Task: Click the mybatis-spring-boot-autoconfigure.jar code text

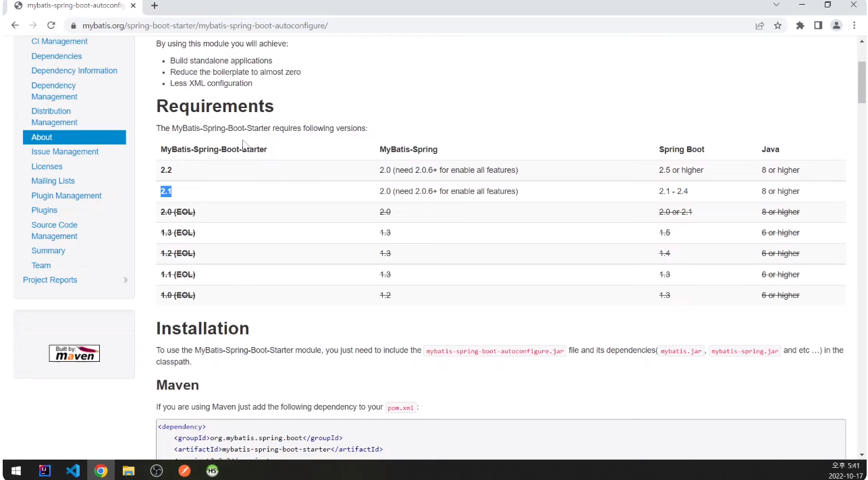Action: click(495, 351)
